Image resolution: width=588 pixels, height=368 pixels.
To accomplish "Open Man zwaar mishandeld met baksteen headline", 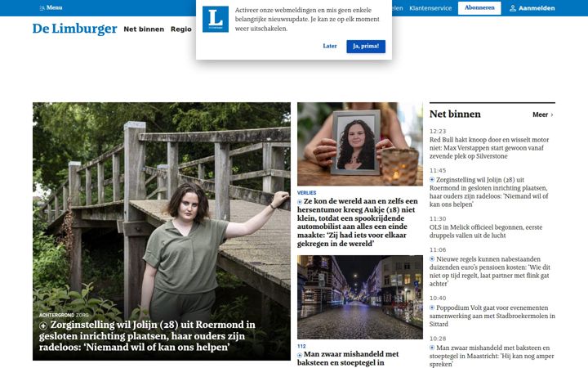I will click(x=348, y=359).
